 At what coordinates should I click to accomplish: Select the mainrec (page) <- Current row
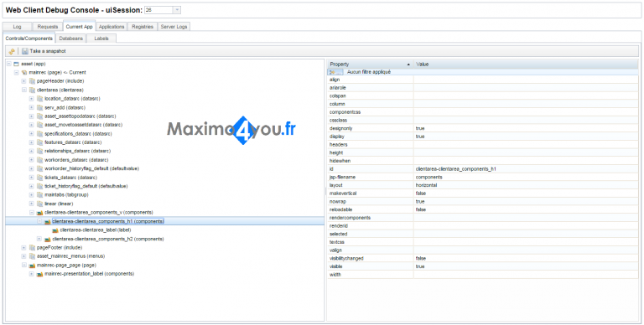coord(58,73)
